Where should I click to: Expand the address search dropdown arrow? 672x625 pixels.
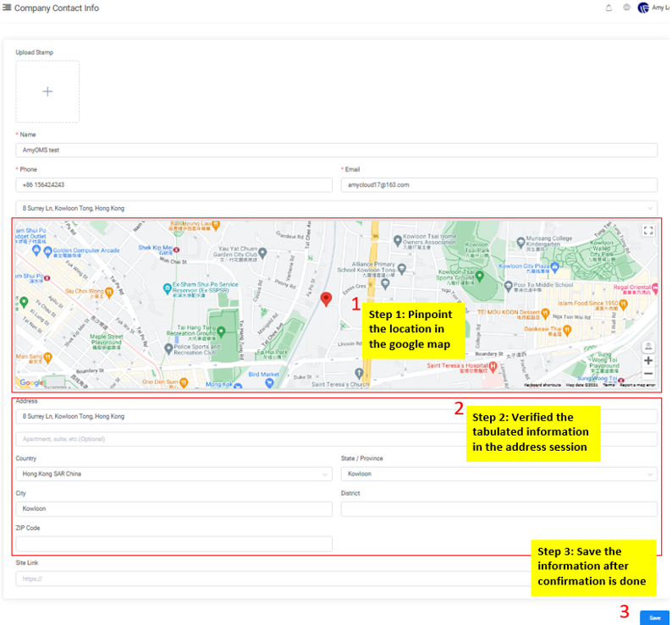[x=650, y=209]
